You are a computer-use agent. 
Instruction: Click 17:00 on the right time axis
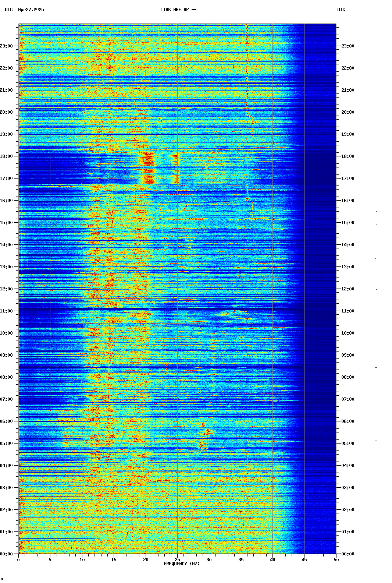pos(348,179)
